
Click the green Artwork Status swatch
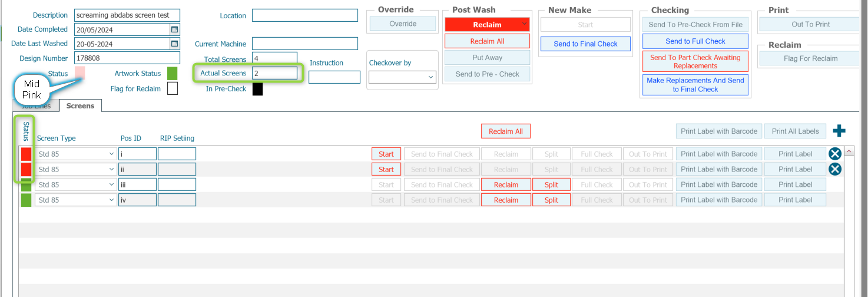(172, 73)
